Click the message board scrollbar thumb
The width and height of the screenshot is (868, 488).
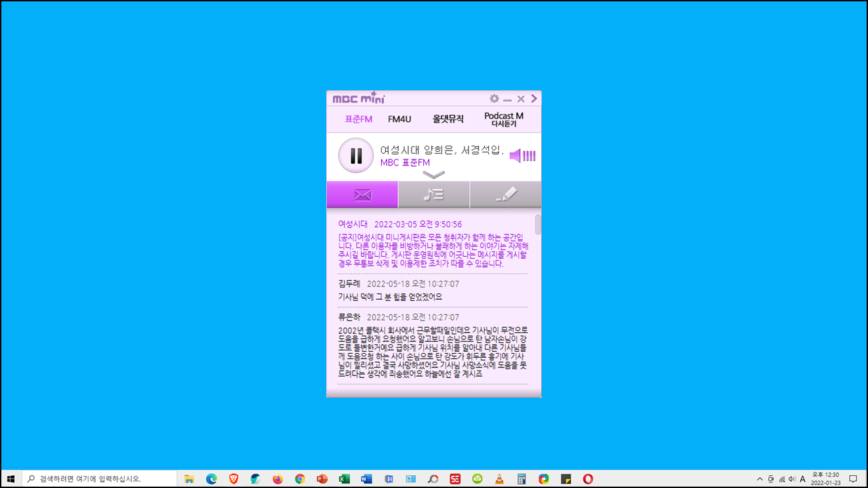tap(538, 224)
